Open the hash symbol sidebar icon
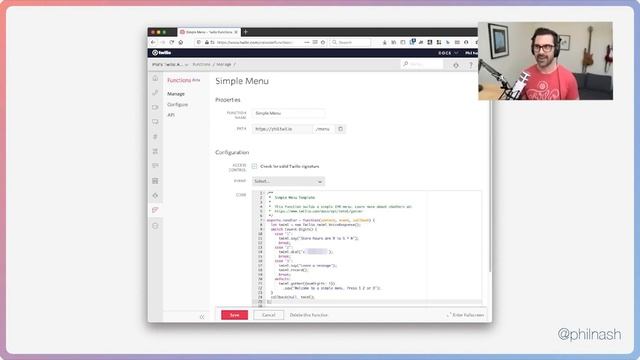 pos(155,137)
